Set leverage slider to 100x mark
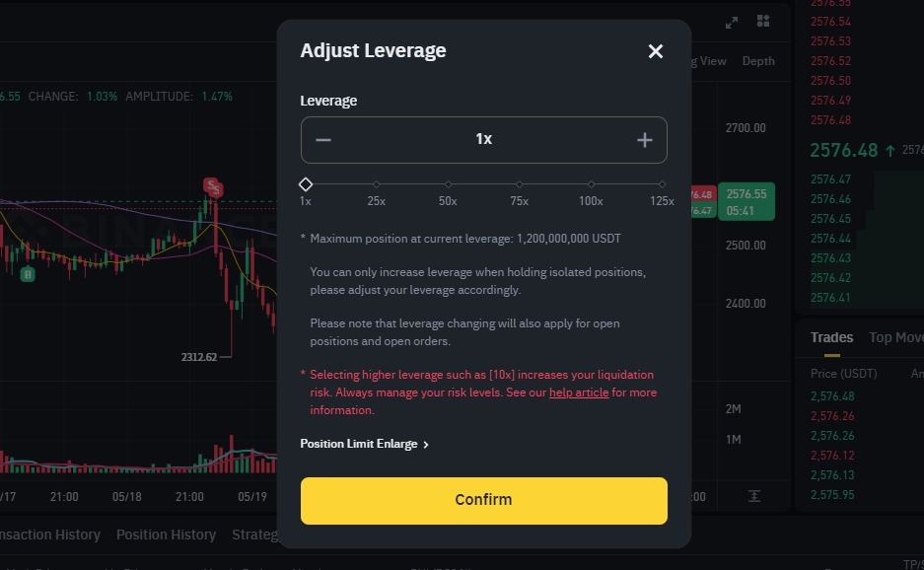924x570 pixels. tap(591, 184)
